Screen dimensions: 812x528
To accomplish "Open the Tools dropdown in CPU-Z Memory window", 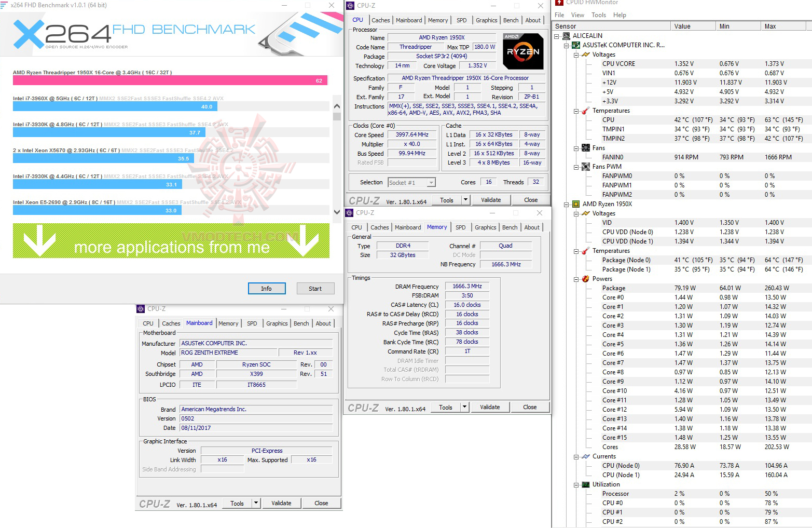I will pyautogui.click(x=464, y=407).
